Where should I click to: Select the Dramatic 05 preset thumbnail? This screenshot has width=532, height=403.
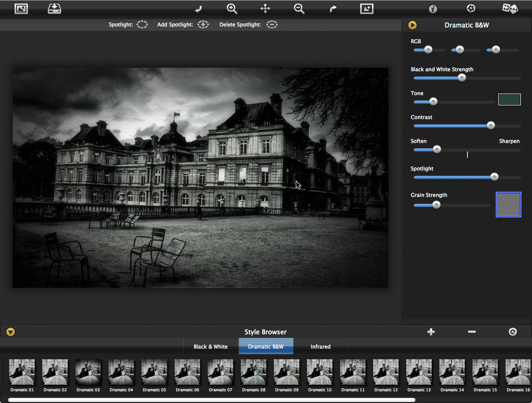[154, 372]
